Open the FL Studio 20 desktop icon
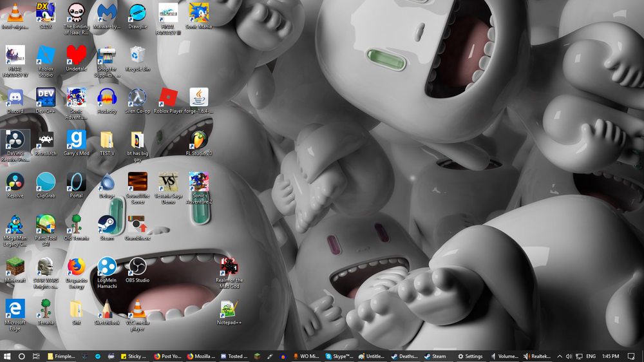This screenshot has width=644, height=362. [199, 140]
